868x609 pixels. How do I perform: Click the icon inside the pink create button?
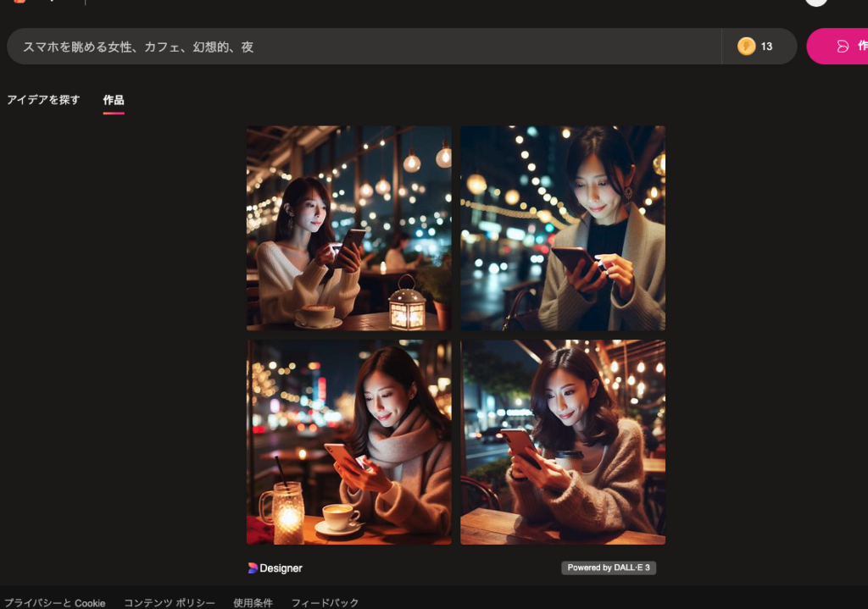point(843,47)
